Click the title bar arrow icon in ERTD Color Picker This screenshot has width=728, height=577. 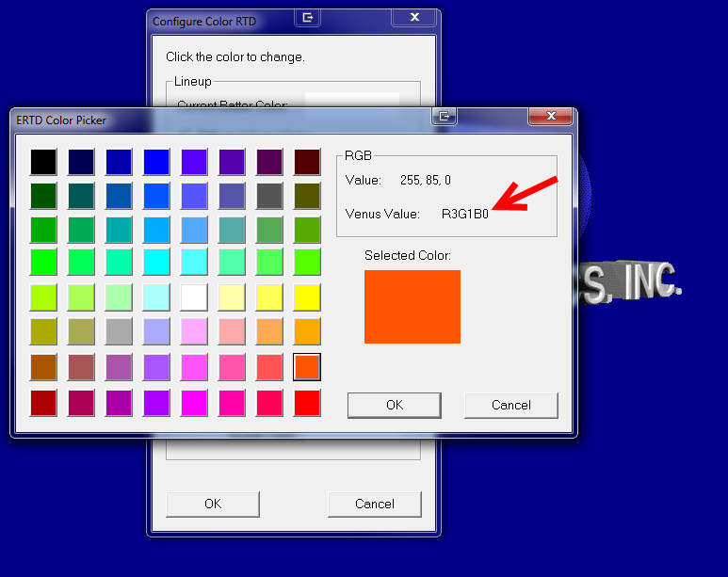point(445,116)
